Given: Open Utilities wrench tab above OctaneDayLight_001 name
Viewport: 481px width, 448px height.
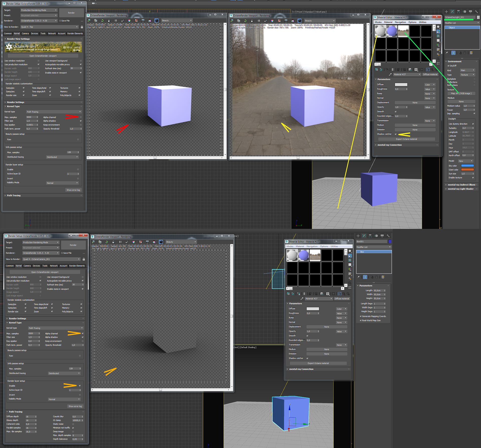Looking at the screenshot, I should click(476, 12).
